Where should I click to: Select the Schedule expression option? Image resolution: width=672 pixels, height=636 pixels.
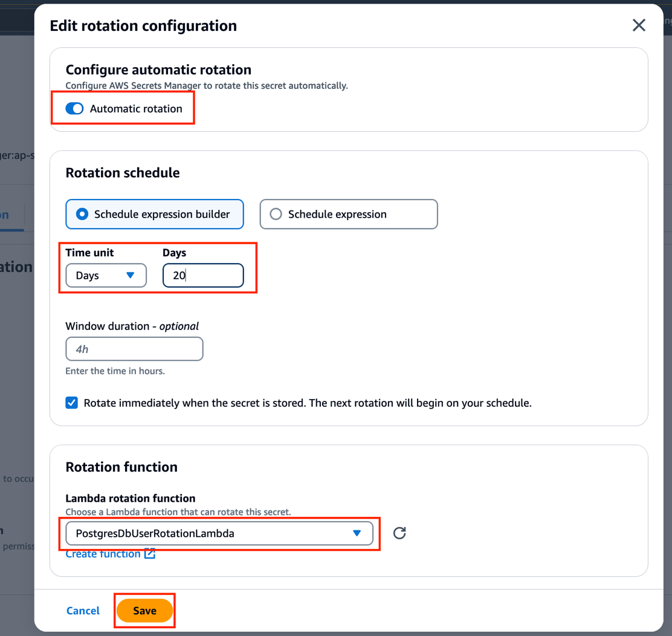[x=276, y=214]
